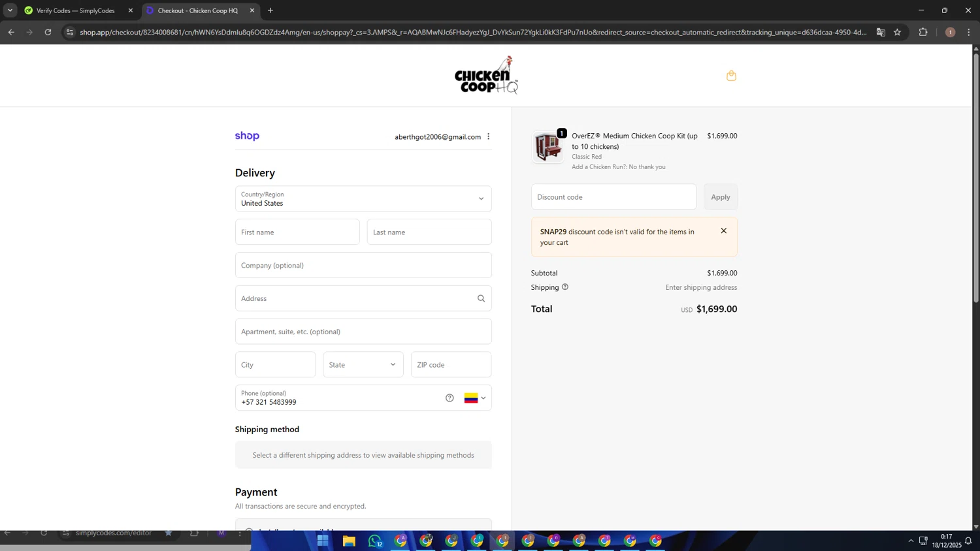The height and width of the screenshot is (551, 980).
Task: Expand the Country/Region dropdown
Action: [x=363, y=198]
